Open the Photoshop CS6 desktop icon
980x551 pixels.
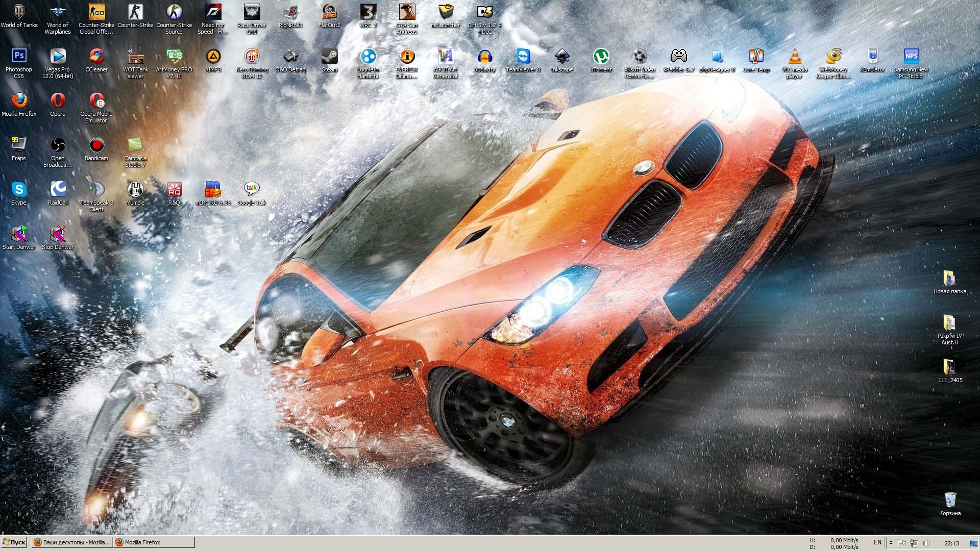click(x=19, y=56)
